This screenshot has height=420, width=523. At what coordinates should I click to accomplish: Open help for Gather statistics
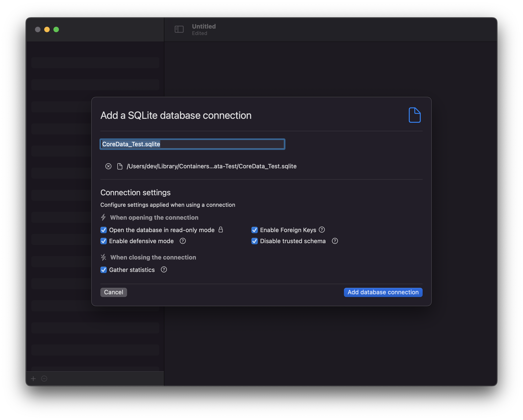tap(164, 270)
